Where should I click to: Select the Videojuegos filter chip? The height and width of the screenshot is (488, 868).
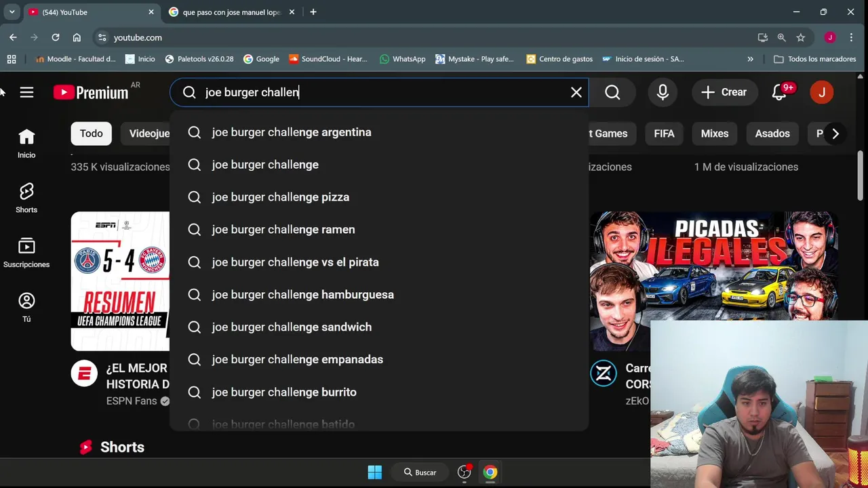pos(146,134)
